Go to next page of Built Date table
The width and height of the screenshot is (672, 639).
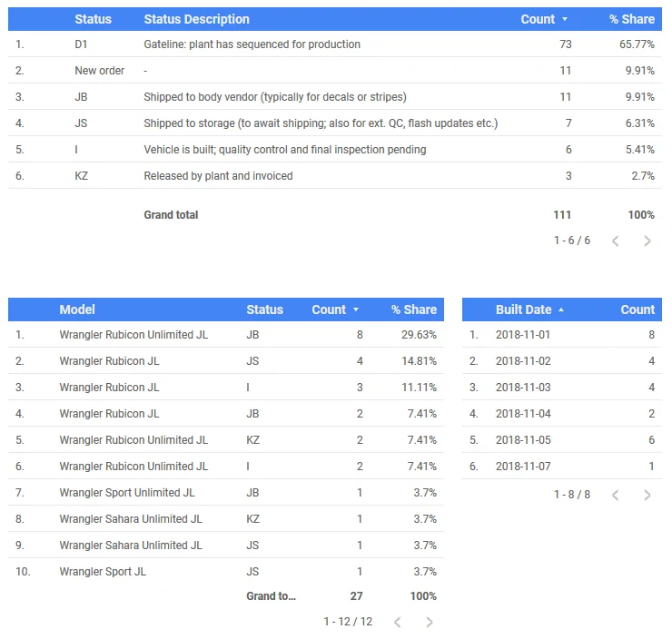coord(647,495)
